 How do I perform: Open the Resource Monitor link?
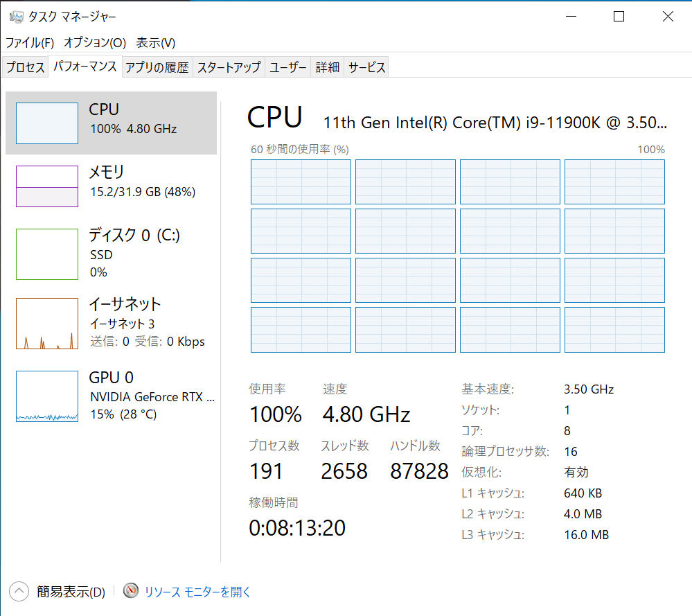click(197, 592)
